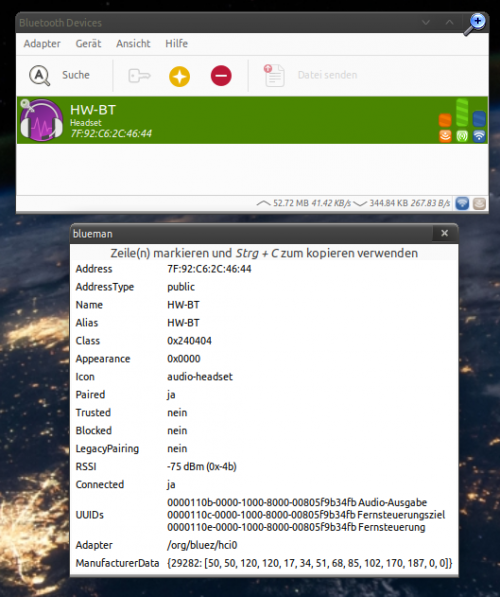Click the status bar Bluetooth network icon
This screenshot has width=500, height=597.
462,203
